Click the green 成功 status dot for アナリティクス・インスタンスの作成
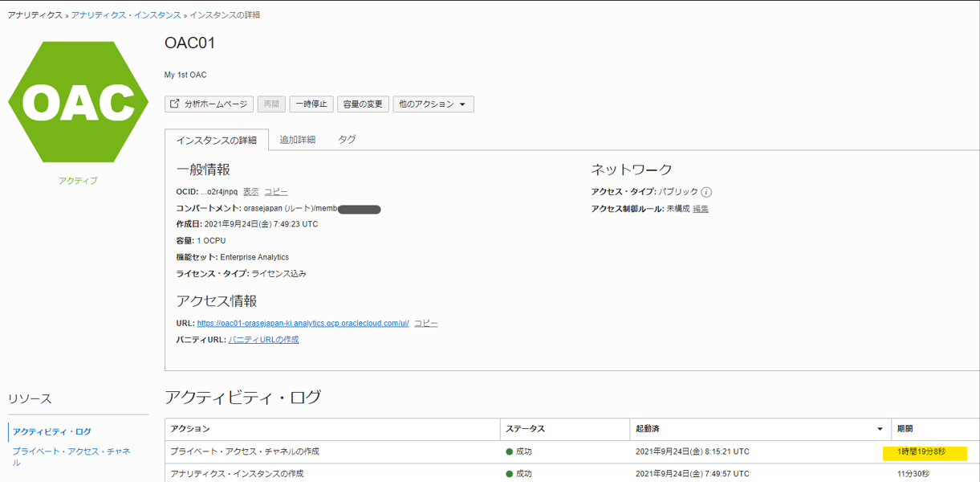 (510, 473)
